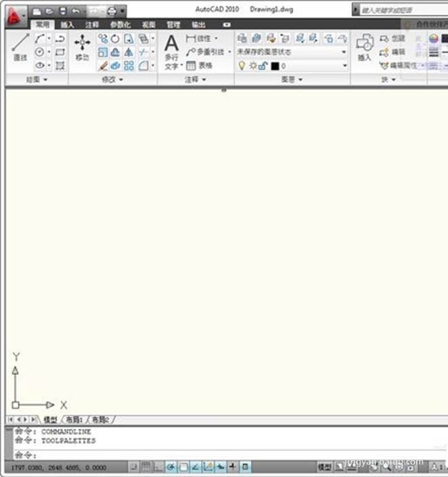
Task: Select the Polyline tool
Action: [60, 39]
